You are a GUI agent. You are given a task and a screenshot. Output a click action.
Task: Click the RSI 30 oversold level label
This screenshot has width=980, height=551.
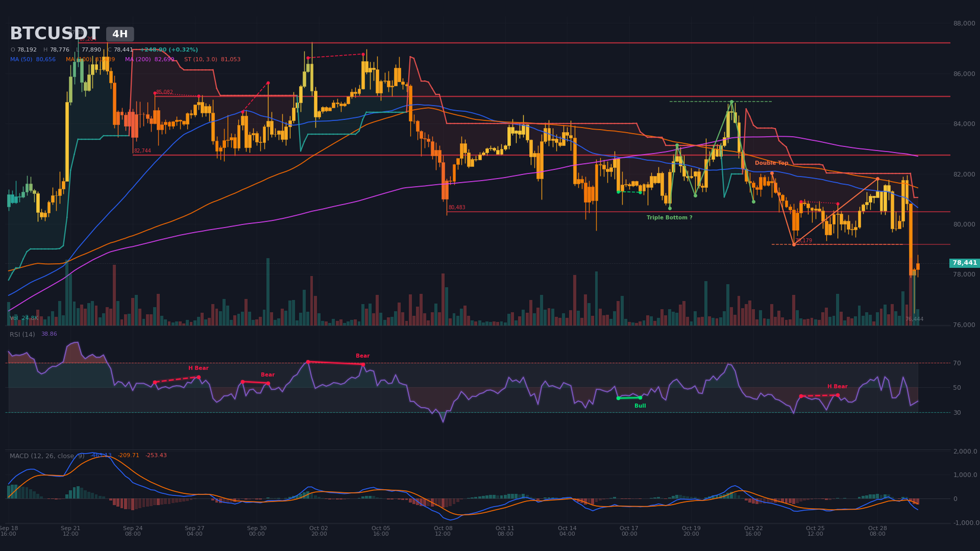pyautogui.click(x=957, y=413)
